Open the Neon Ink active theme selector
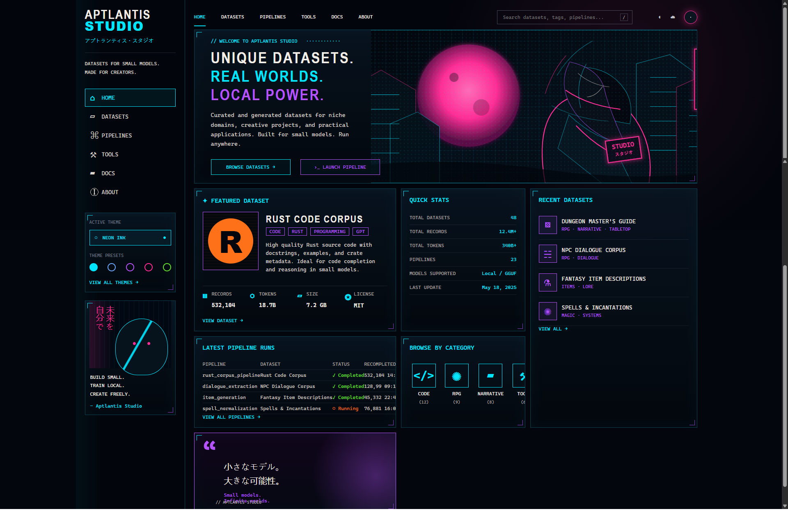 coord(130,238)
